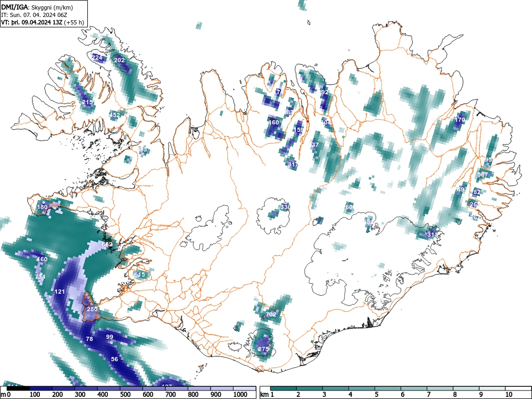532x399 pixels.
Task: Select the map value "280" on Reykjanes
Action: click(x=92, y=309)
